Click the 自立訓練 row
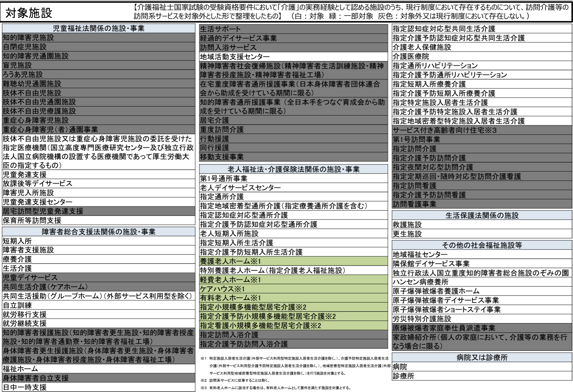The width and height of the screenshot is (573, 392). 98,305
